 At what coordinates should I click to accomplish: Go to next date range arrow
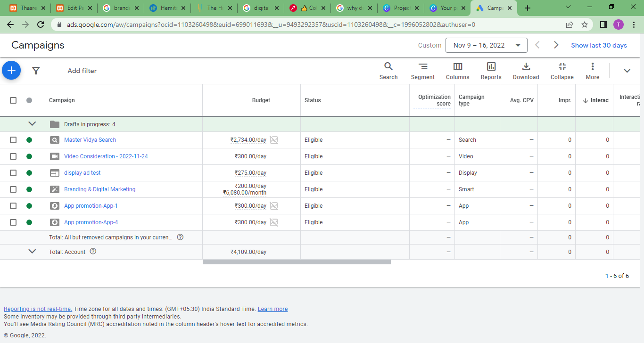point(556,45)
